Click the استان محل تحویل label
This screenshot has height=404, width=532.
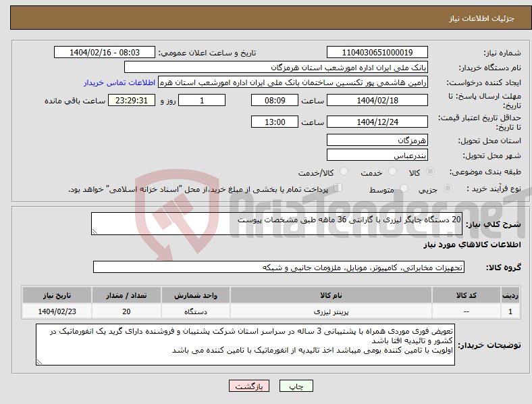pyautogui.click(x=489, y=141)
